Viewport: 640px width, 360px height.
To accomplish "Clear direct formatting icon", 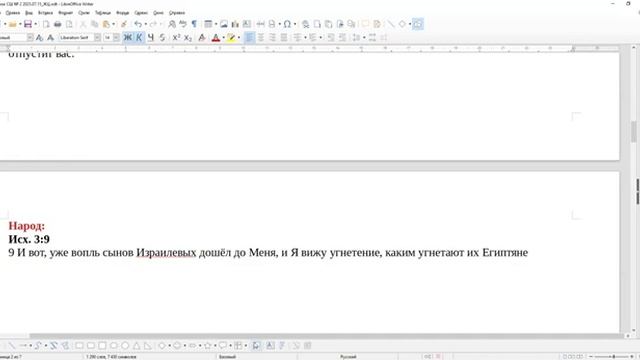I will pos(202,38).
